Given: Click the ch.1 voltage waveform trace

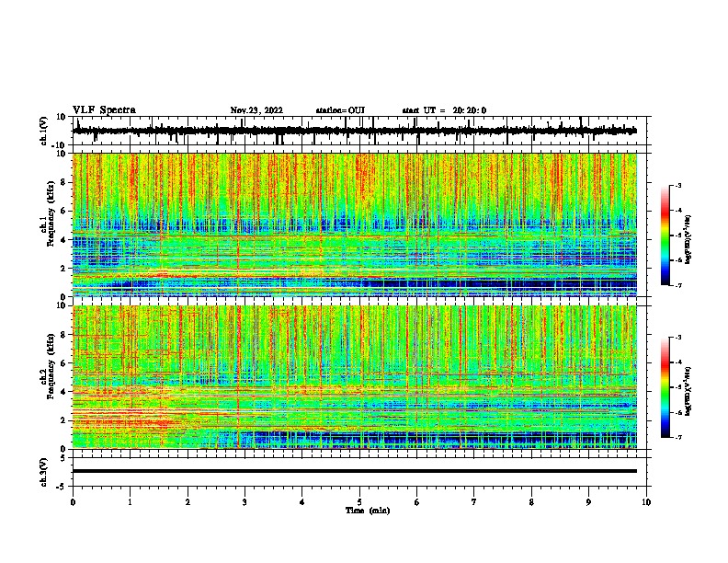Looking at the screenshot, I should [354, 131].
